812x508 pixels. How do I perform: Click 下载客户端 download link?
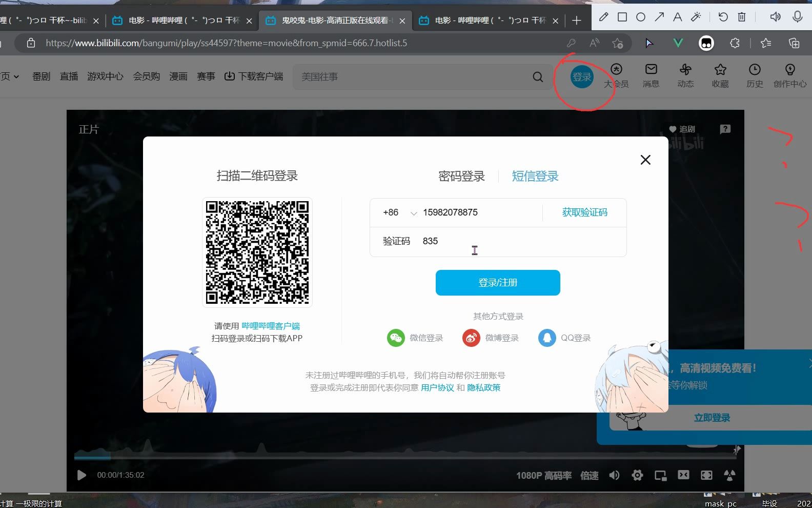(254, 76)
